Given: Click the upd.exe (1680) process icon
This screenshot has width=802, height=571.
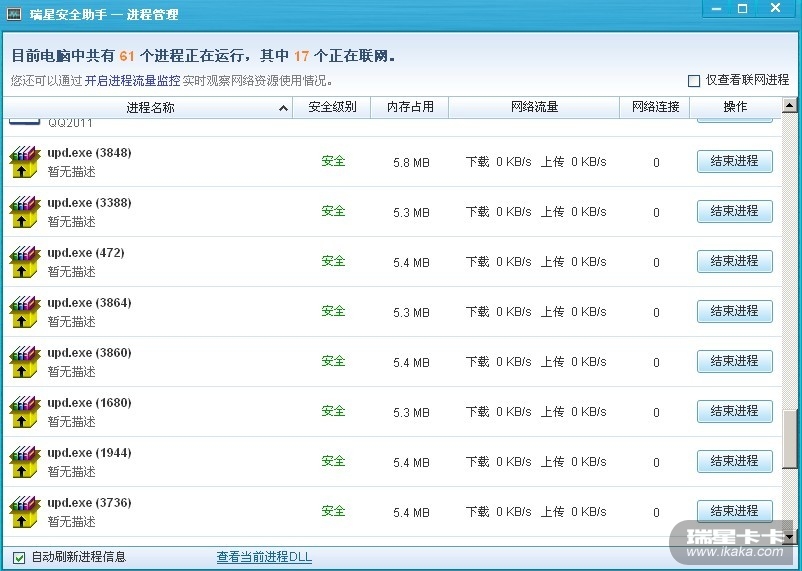Looking at the screenshot, I should (x=25, y=412).
